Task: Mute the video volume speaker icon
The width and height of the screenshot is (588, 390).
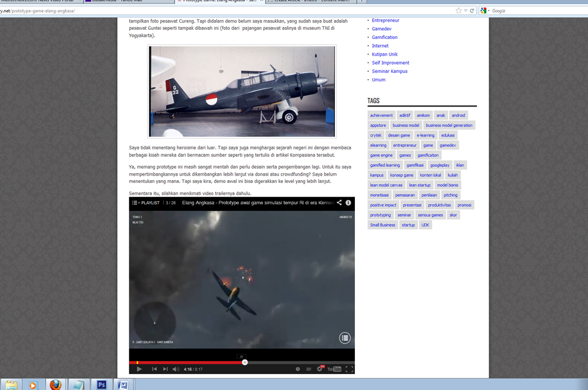Action: point(176,369)
